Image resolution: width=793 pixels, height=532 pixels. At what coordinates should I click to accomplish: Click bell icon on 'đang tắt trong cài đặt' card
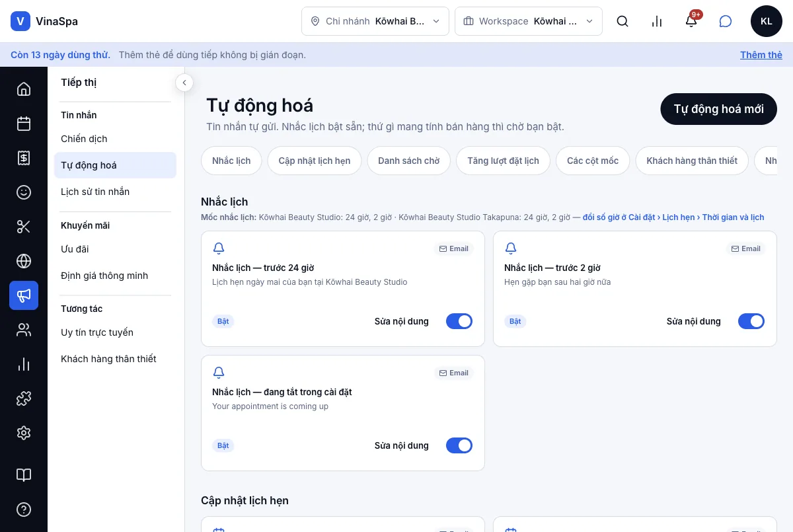point(219,373)
